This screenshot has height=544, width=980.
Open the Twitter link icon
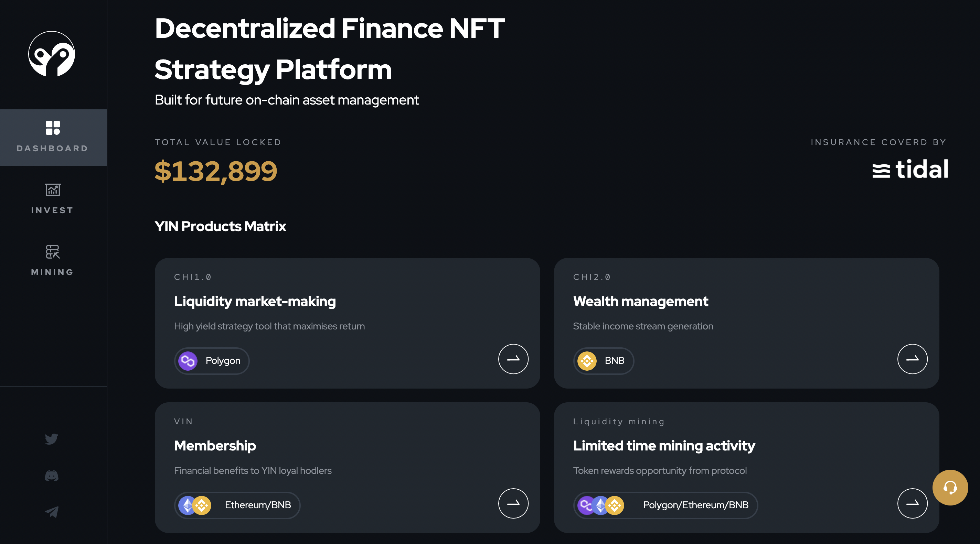[51, 439]
